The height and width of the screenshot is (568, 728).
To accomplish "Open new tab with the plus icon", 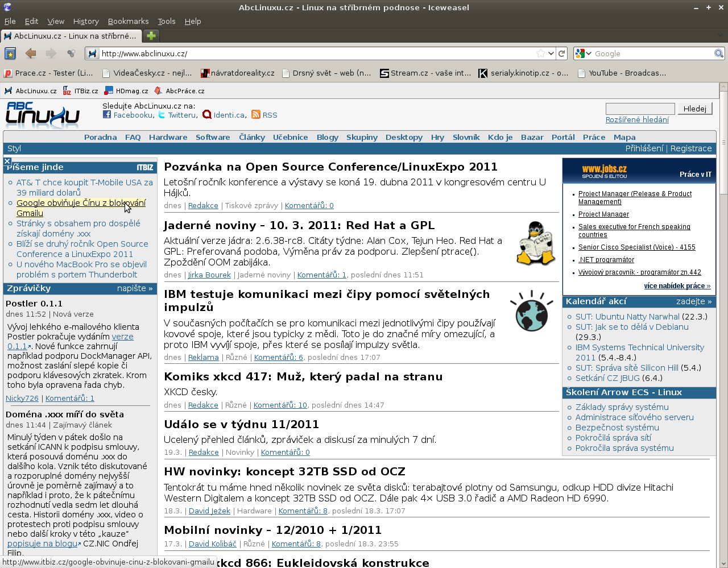I will (x=151, y=36).
